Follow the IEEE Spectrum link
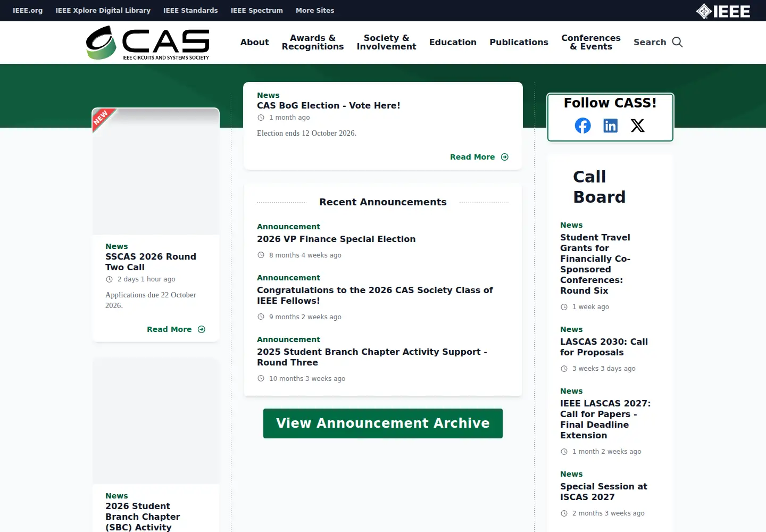The width and height of the screenshot is (766, 532). click(256, 11)
